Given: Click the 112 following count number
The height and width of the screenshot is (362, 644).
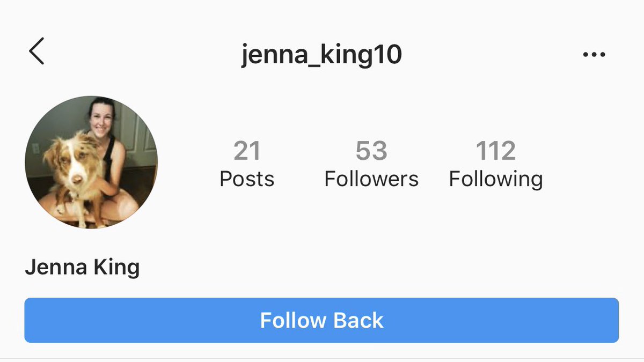Looking at the screenshot, I should pyautogui.click(x=496, y=151).
